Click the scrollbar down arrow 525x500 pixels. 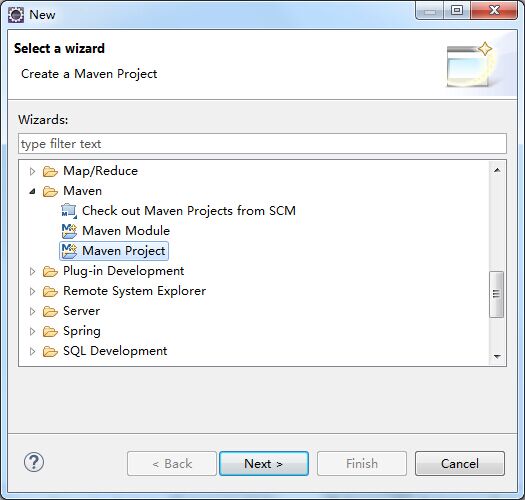[497, 356]
